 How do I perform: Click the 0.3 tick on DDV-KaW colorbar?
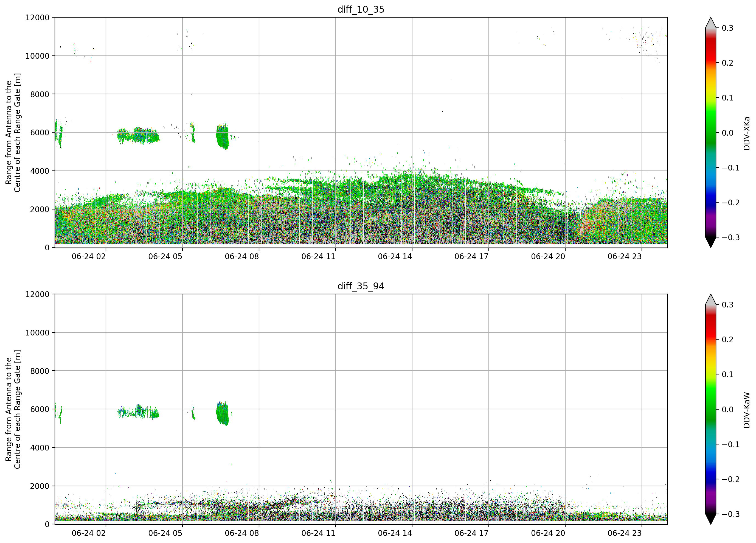coord(727,305)
